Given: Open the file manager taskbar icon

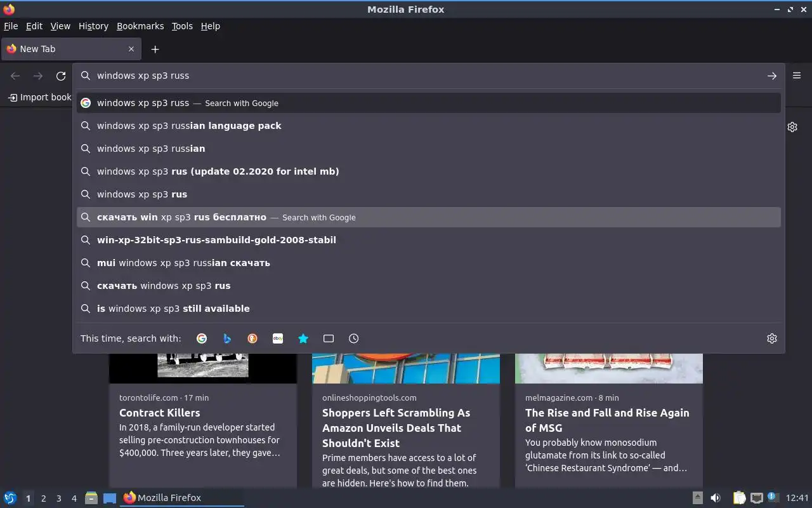Looking at the screenshot, I should [x=91, y=498].
